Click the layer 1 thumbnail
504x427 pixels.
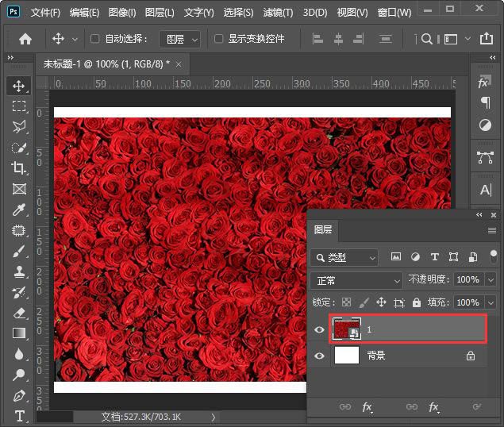coord(345,329)
